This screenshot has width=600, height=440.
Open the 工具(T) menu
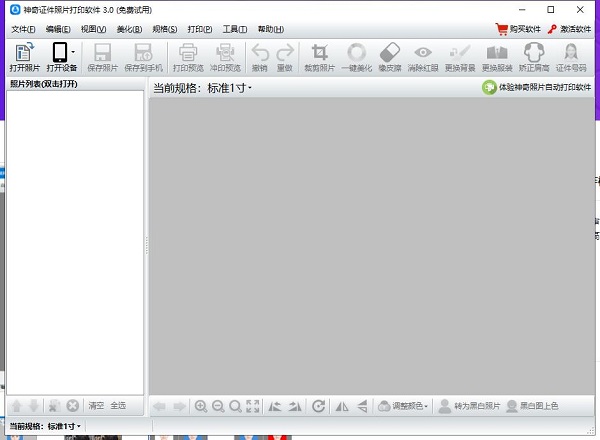coord(235,29)
